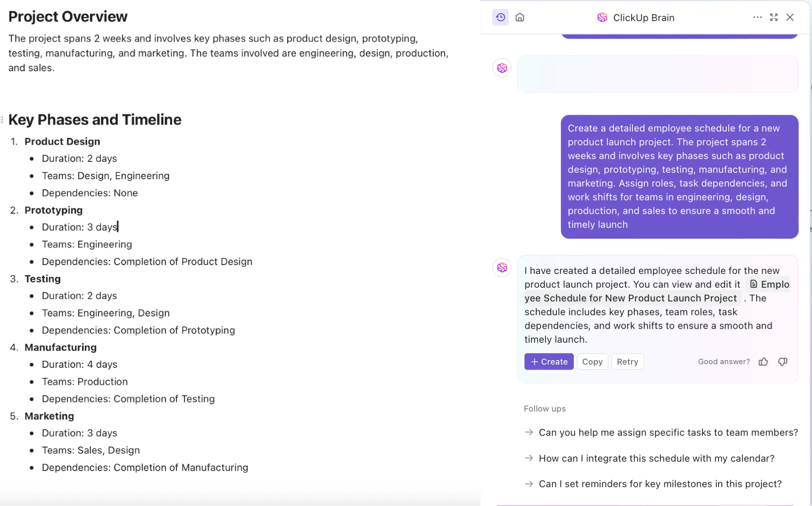Click the 'Good answer?' label

click(x=724, y=362)
